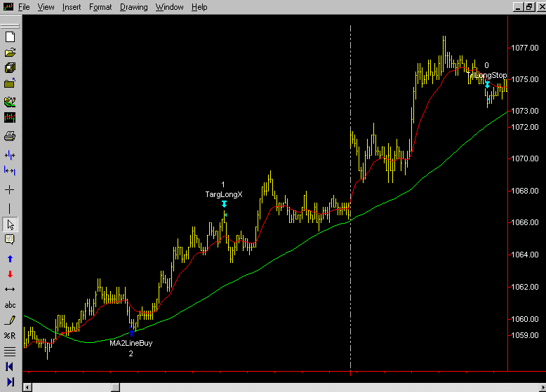Click the save-all stacked disks icon
Image resolution: width=546 pixels, height=392 pixels.
(x=10, y=68)
